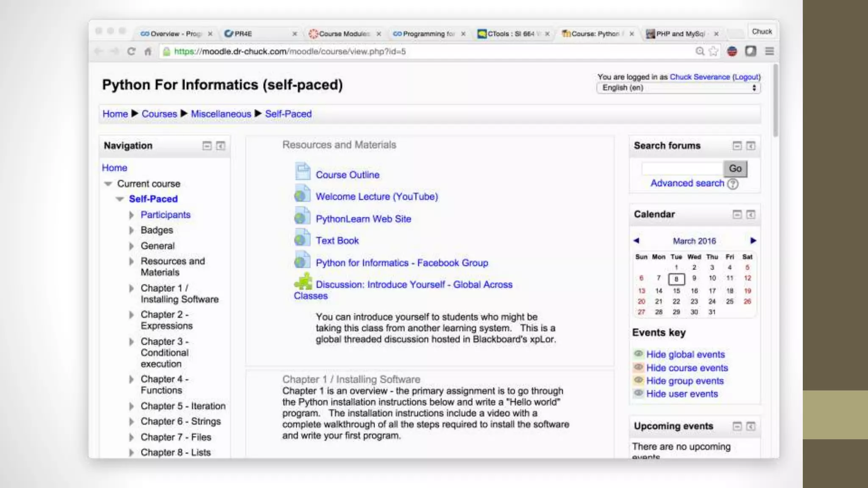
Task: Click the Advanced search help icon
Action: [733, 184]
